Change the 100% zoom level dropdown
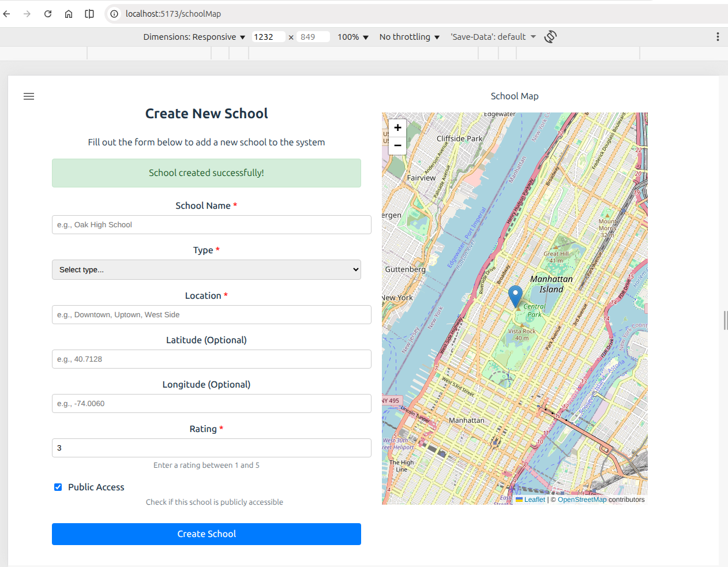This screenshot has width=728, height=567. 352,37
